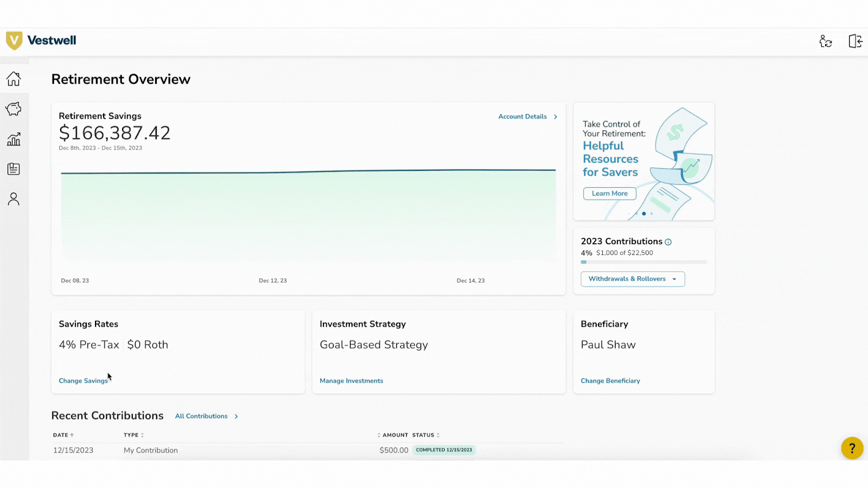
Task: Select the Home icon in the sidebar
Action: (x=14, y=79)
